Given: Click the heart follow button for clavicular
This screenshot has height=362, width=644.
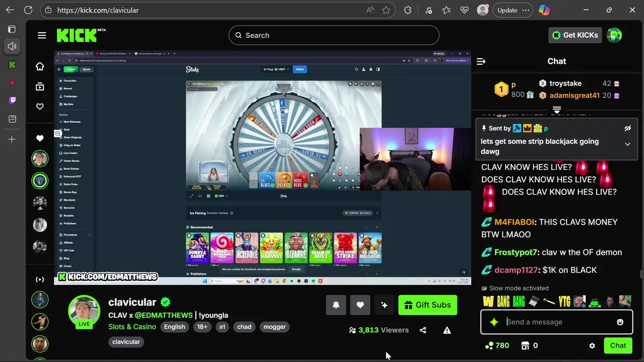Looking at the screenshot, I should tap(360, 305).
